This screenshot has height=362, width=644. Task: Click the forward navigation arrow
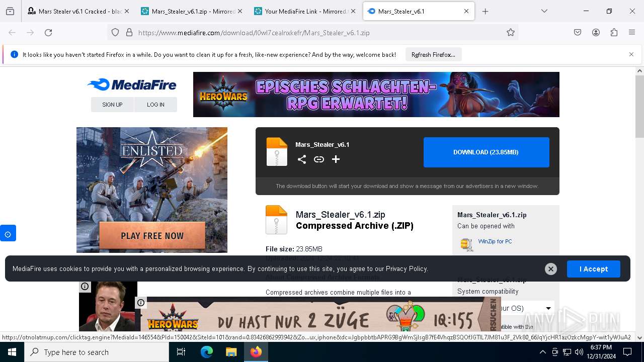(x=30, y=32)
